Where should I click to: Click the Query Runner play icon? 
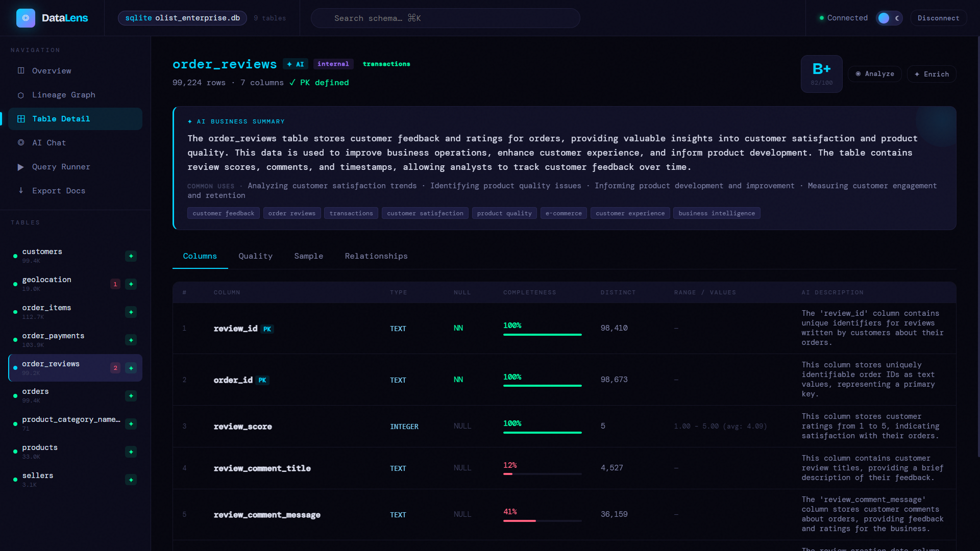21,167
